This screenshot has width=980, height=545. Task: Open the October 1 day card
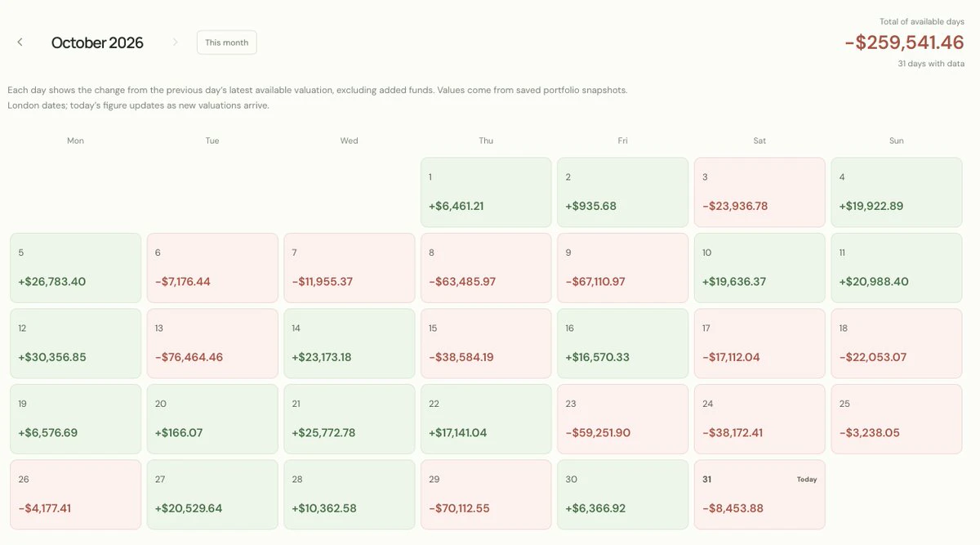486,192
